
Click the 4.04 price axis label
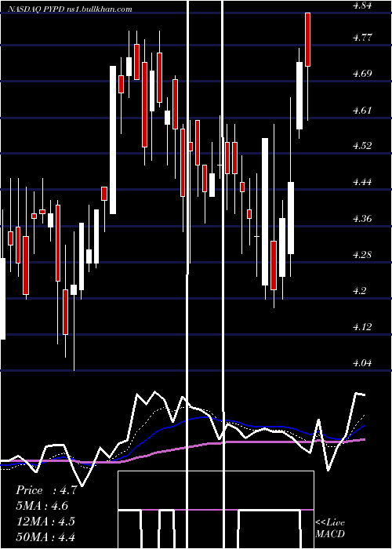(362, 362)
